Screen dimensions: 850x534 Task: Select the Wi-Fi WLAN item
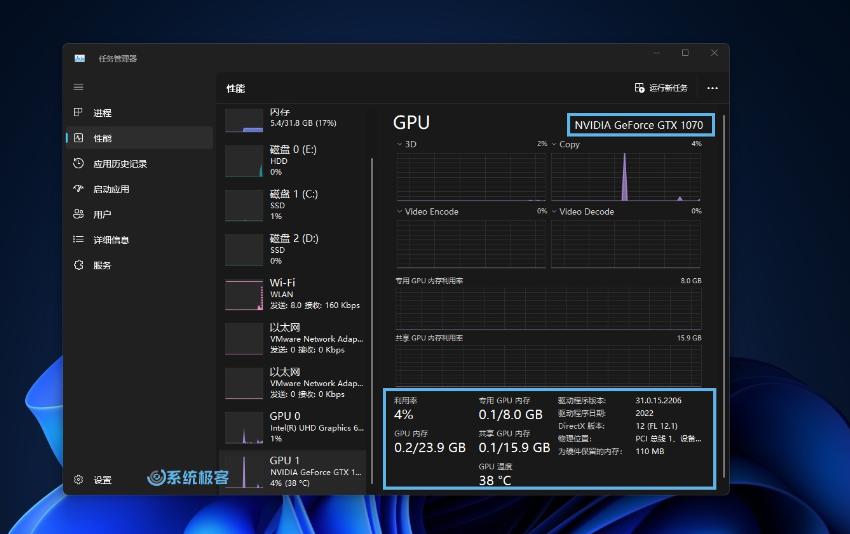[x=293, y=294]
